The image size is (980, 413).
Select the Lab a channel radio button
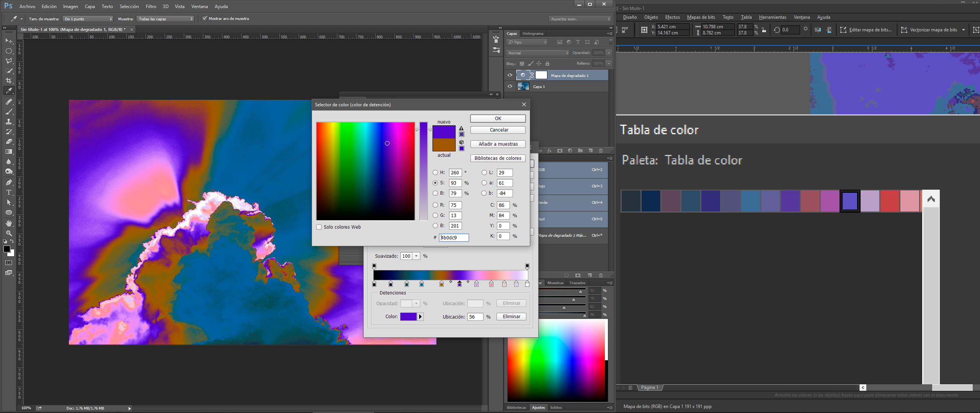coord(484,183)
